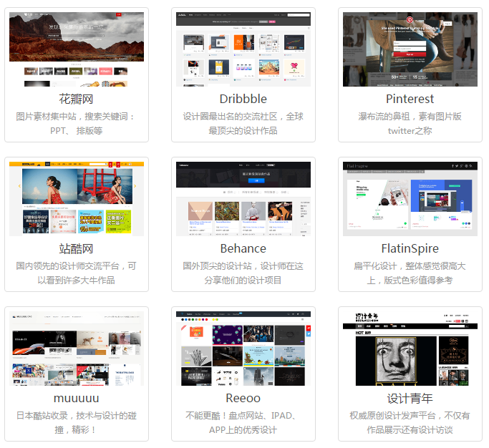Select description text '不能更酷！盘点网站、IPAD、'
The height and width of the screenshot is (448, 489).
coord(241,416)
